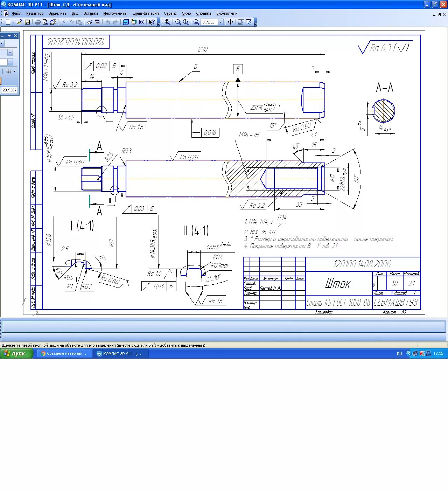Image resolution: width=448 pixels, height=491 pixels.
Task: Click the Zoom to Selected Objects icon
Action: click(178, 22)
